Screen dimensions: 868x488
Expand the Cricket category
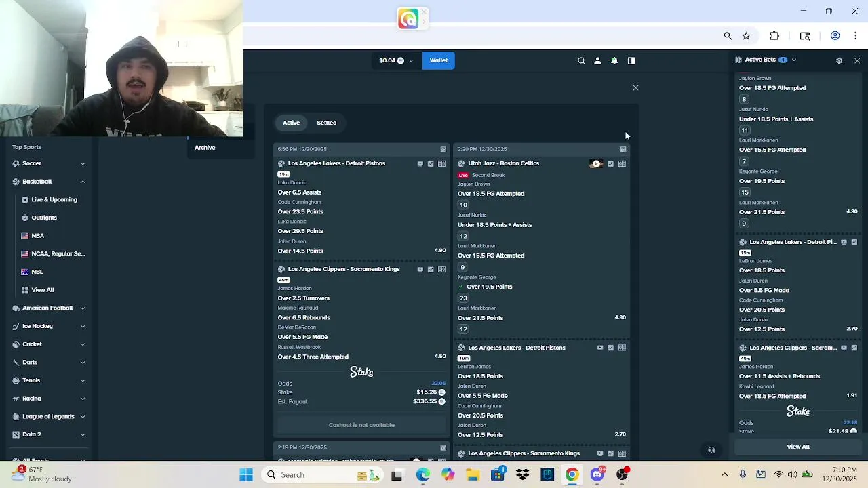tap(83, 344)
